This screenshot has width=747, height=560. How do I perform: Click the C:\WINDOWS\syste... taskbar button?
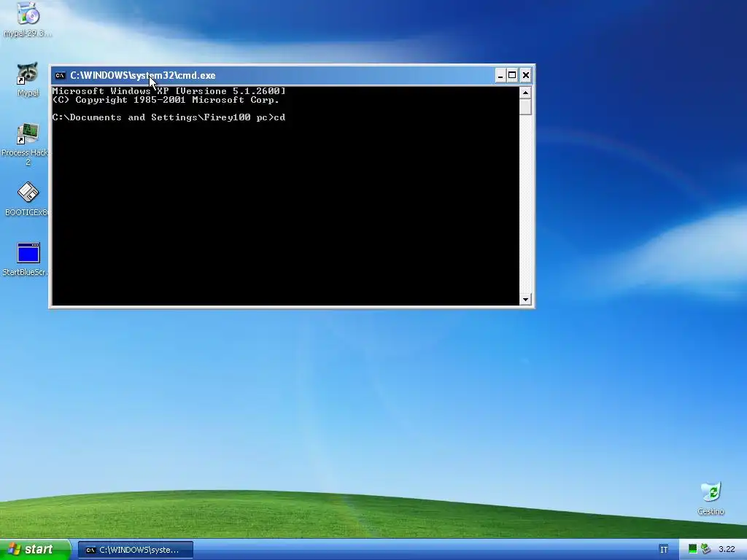(136, 550)
